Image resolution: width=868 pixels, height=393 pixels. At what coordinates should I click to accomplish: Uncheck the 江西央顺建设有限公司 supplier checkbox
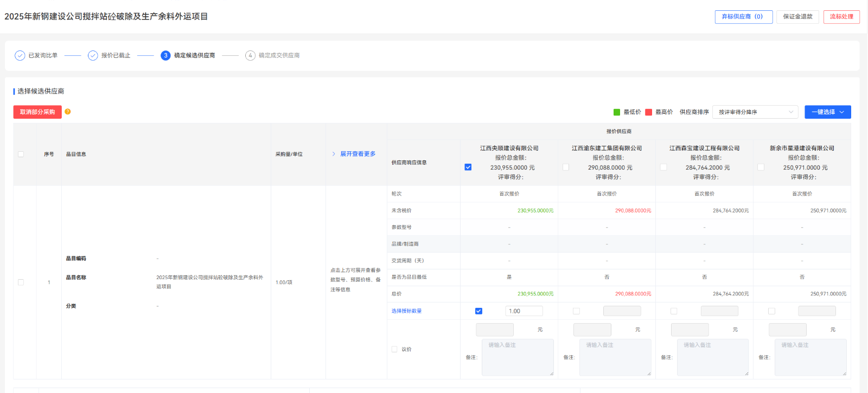coord(468,167)
